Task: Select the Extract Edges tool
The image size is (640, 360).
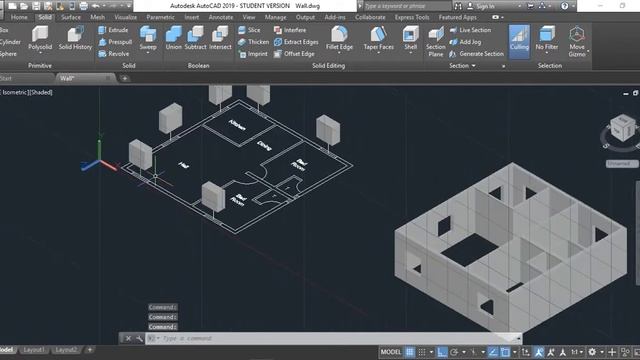Action: 296,42
